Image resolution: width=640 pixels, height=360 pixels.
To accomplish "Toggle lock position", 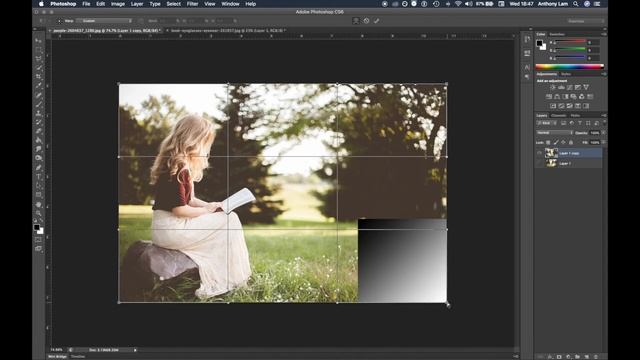I will [x=563, y=142].
